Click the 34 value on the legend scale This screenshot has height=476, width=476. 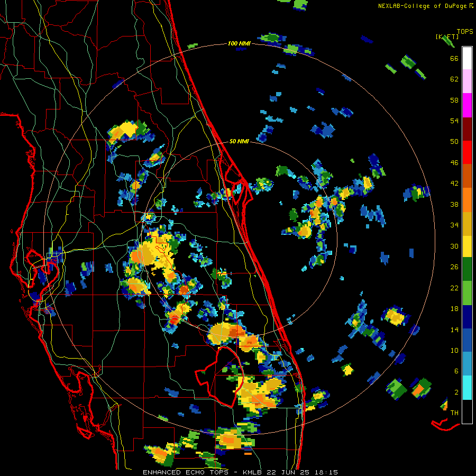pos(454,225)
